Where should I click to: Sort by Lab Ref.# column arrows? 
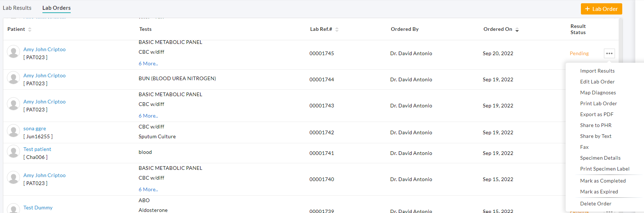(337, 29)
